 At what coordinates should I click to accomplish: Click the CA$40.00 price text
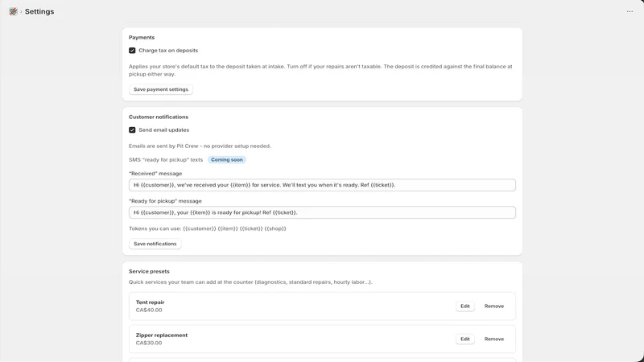pos(149,310)
